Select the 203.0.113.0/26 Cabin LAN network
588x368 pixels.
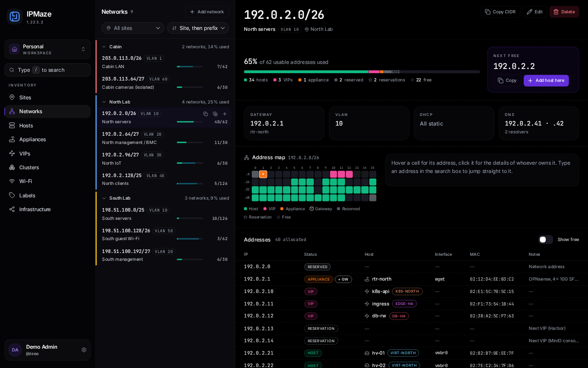tap(165, 63)
